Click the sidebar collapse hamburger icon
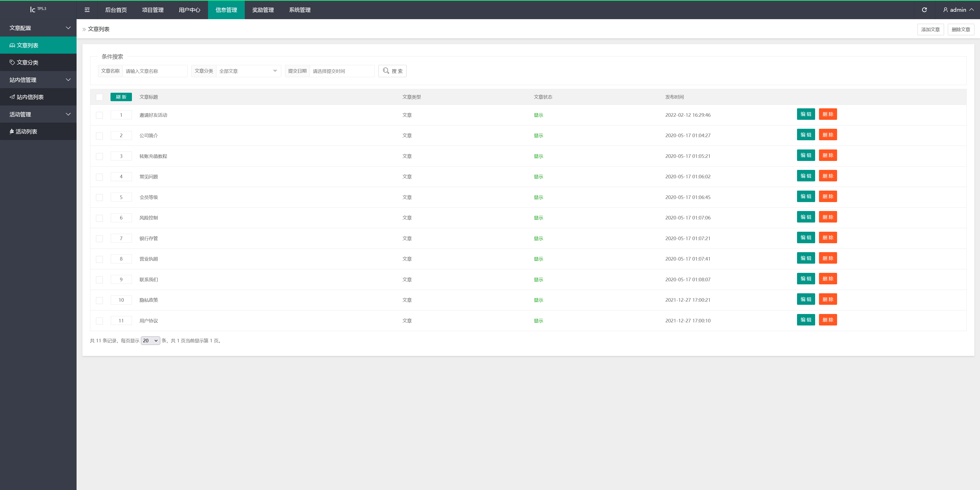The image size is (980, 490). (87, 10)
